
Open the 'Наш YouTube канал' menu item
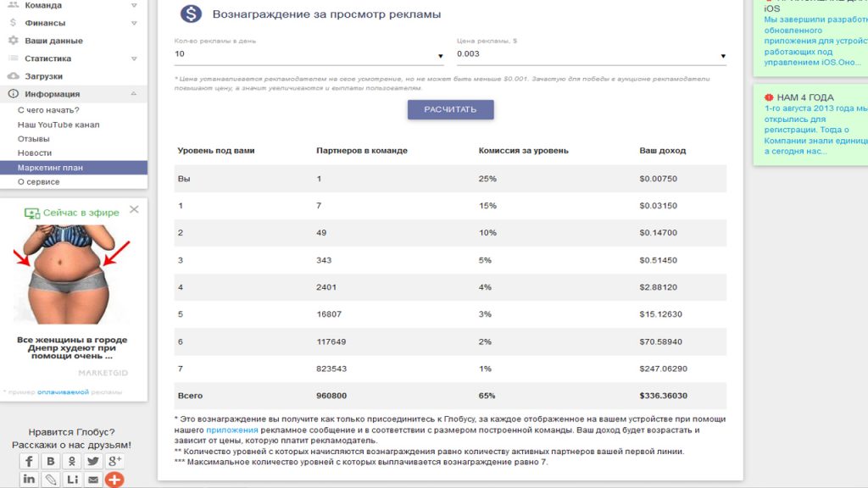point(58,125)
